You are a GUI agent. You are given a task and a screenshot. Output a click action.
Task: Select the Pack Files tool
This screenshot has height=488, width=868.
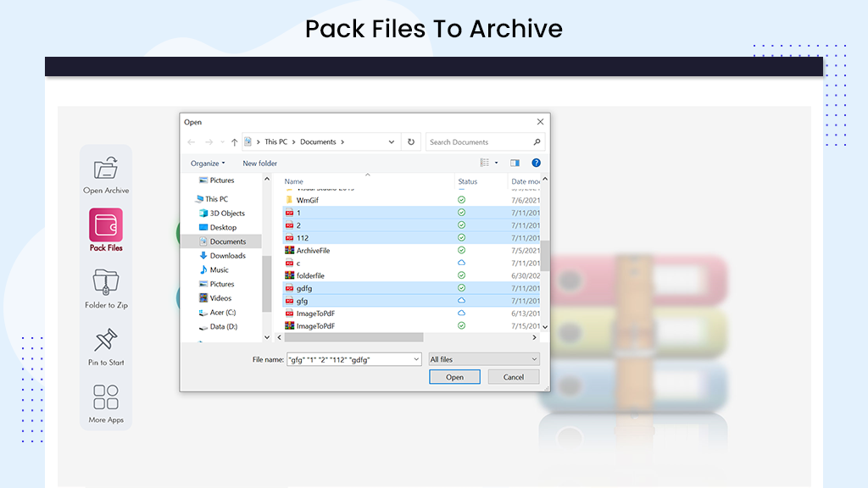pyautogui.click(x=106, y=230)
